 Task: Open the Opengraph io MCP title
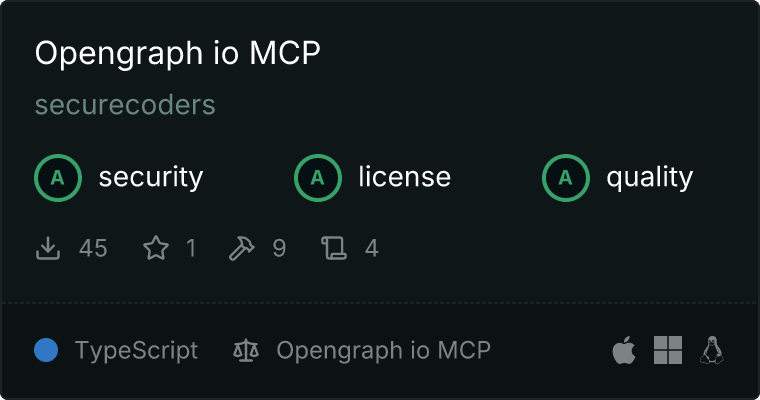[x=177, y=53]
